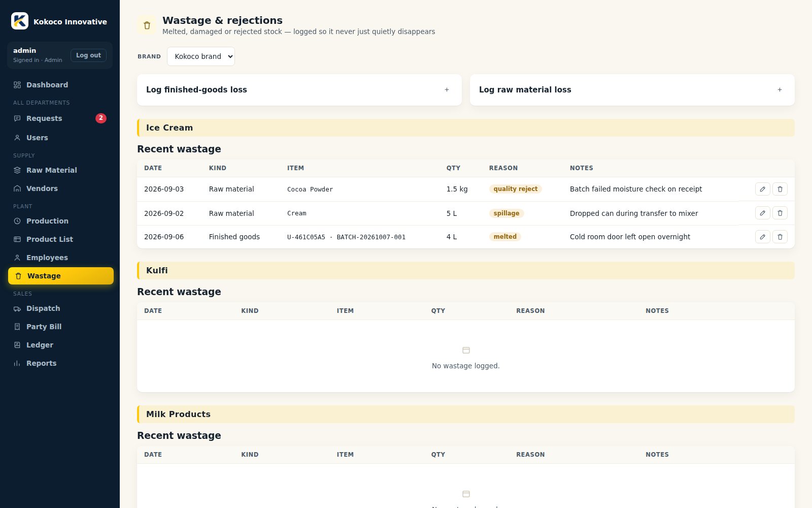The image size is (812, 508).
Task: Click the spillage reason tag
Action: [506, 213]
